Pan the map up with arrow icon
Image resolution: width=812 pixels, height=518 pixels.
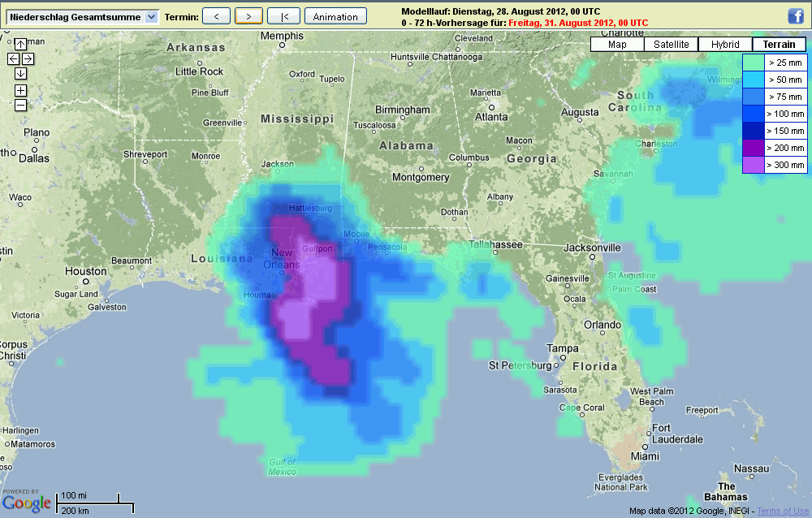click(x=20, y=44)
